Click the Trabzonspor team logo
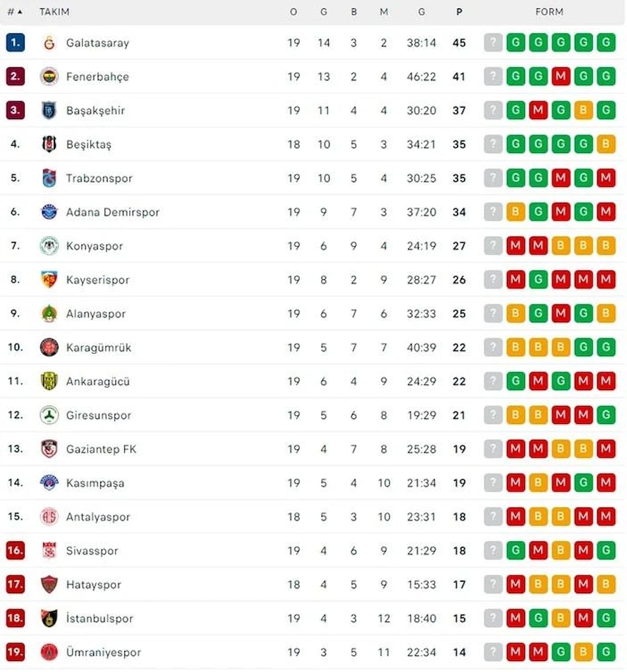The width and height of the screenshot is (627, 672). [49, 178]
